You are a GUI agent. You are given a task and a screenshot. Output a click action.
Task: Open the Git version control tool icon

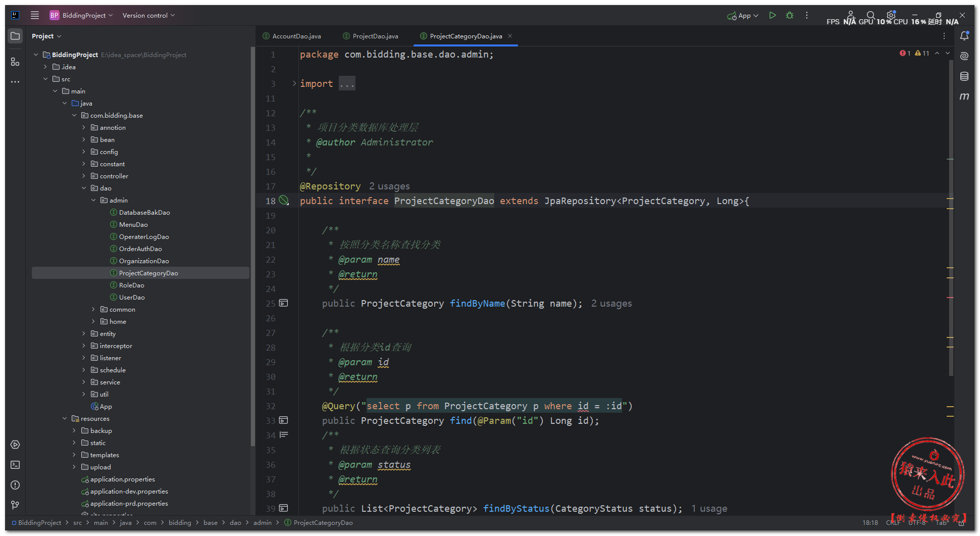click(x=15, y=505)
